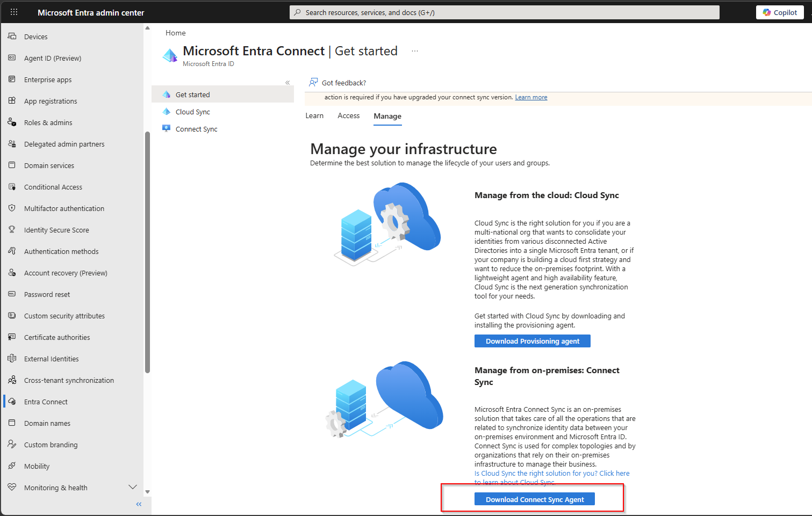View the Identity Secure Score page
812x516 pixels.
tap(56, 229)
